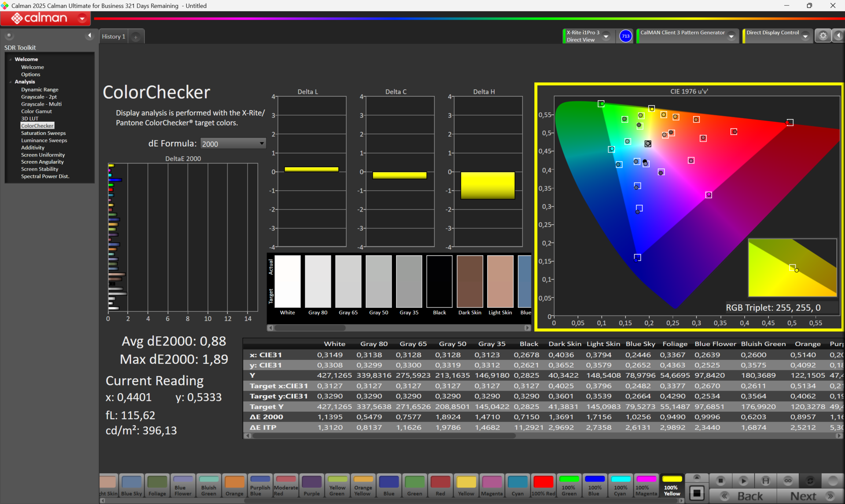845x504 pixels.
Task: Click the bracketed single-read icon
Action: tap(766, 481)
